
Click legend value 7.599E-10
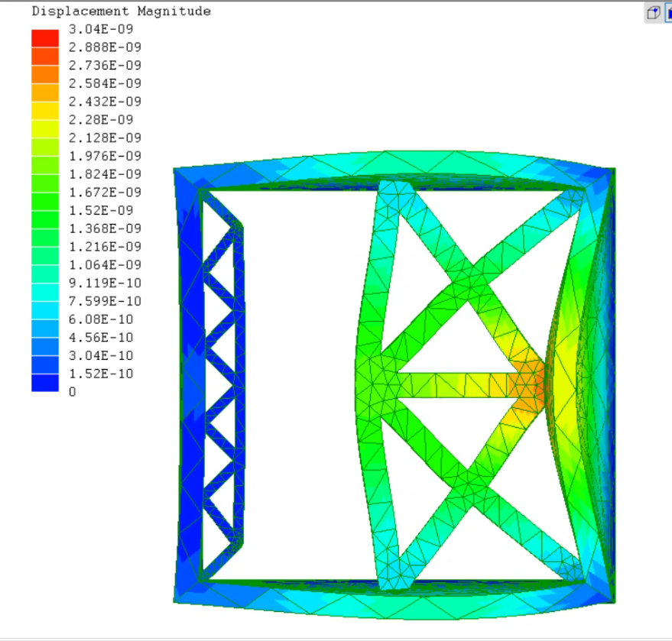coord(105,301)
